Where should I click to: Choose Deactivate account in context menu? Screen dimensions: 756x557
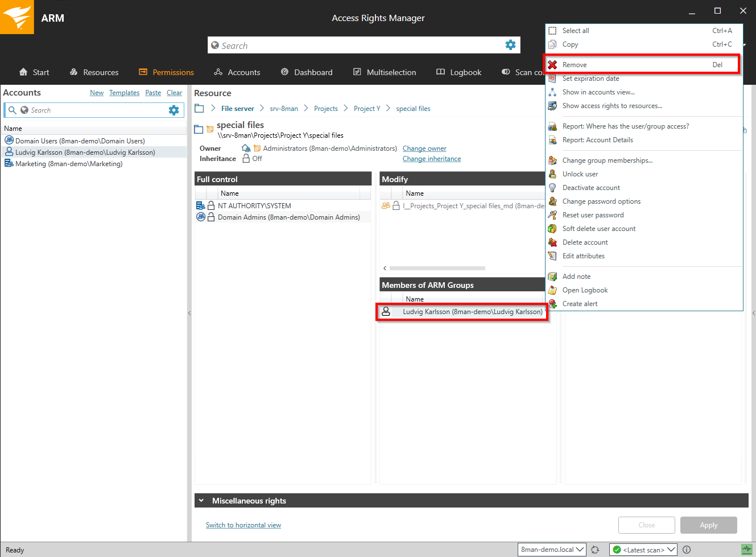(591, 188)
